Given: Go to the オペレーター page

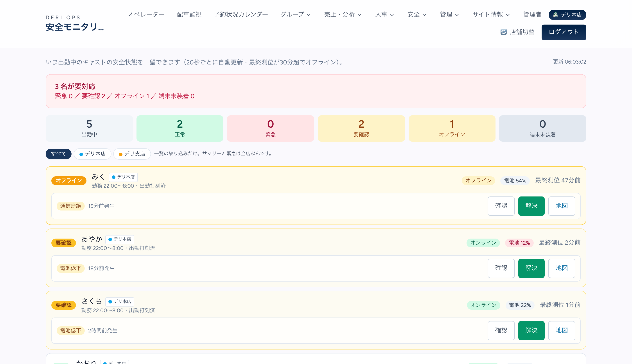Looking at the screenshot, I should coord(146,14).
